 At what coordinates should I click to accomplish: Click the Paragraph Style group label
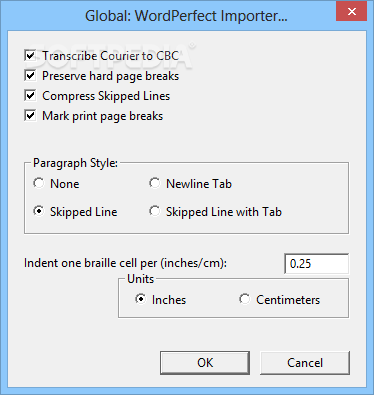(x=75, y=163)
